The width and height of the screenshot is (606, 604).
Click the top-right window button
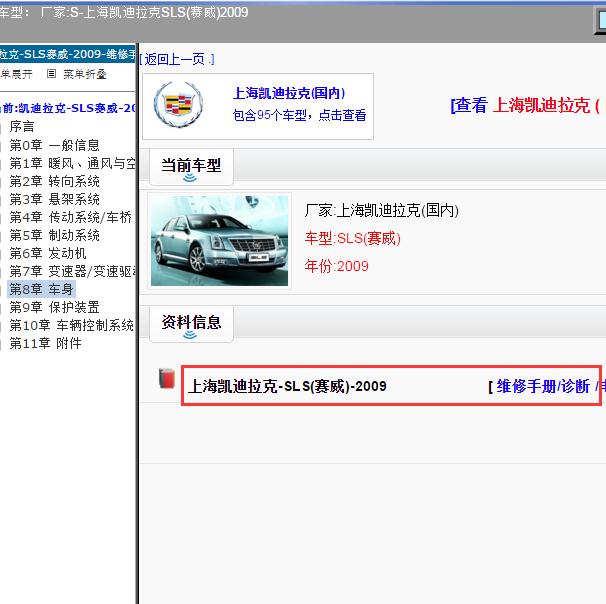(x=601, y=20)
